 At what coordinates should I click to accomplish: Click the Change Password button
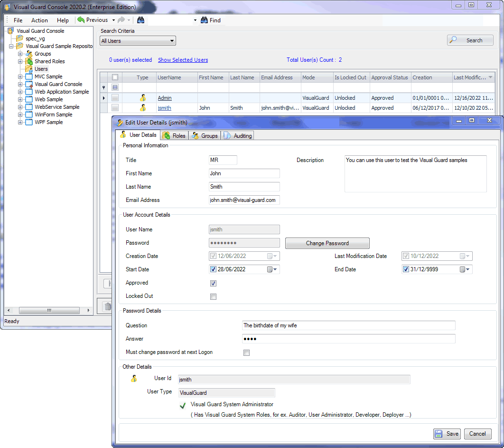coord(327,243)
